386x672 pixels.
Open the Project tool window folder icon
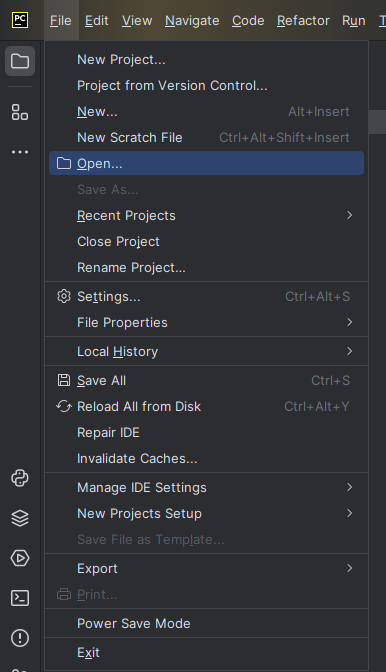pos(20,61)
